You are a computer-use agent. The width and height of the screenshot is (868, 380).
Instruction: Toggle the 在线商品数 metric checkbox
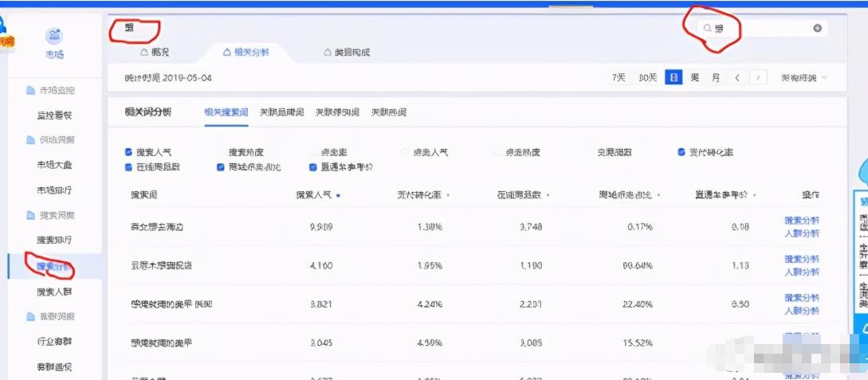128,166
